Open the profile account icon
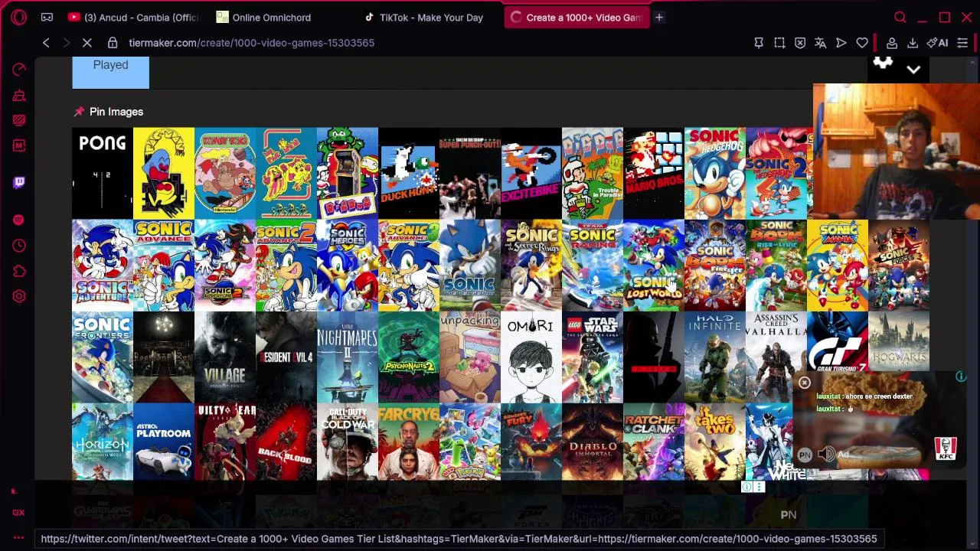This screenshot has height=551, width=980. [892, 43]
